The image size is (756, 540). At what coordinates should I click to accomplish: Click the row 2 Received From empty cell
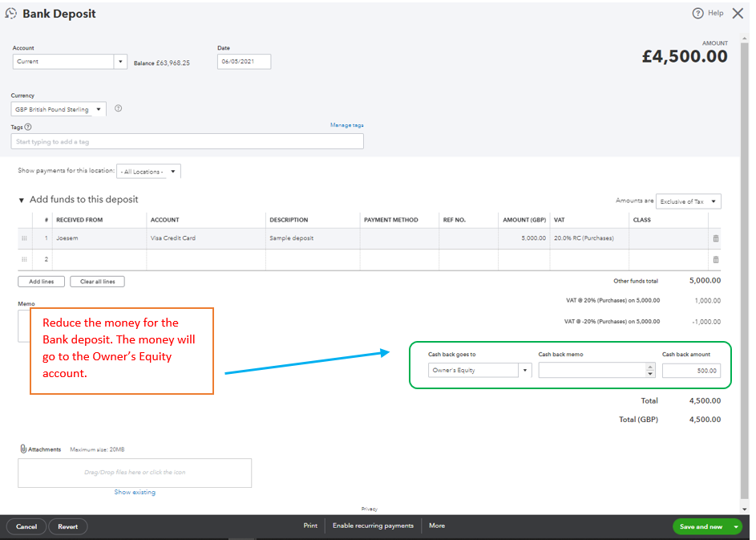coord(99,260)
